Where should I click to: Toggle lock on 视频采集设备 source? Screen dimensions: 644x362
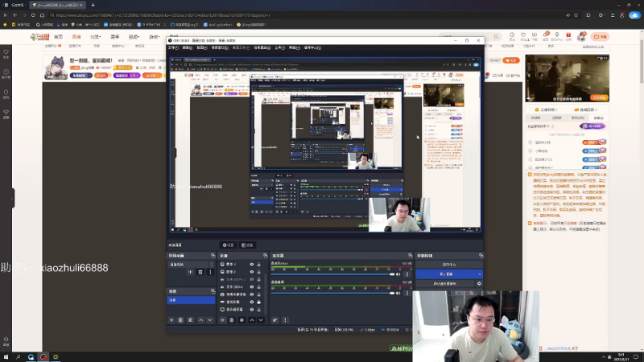(x=258, y=294)
